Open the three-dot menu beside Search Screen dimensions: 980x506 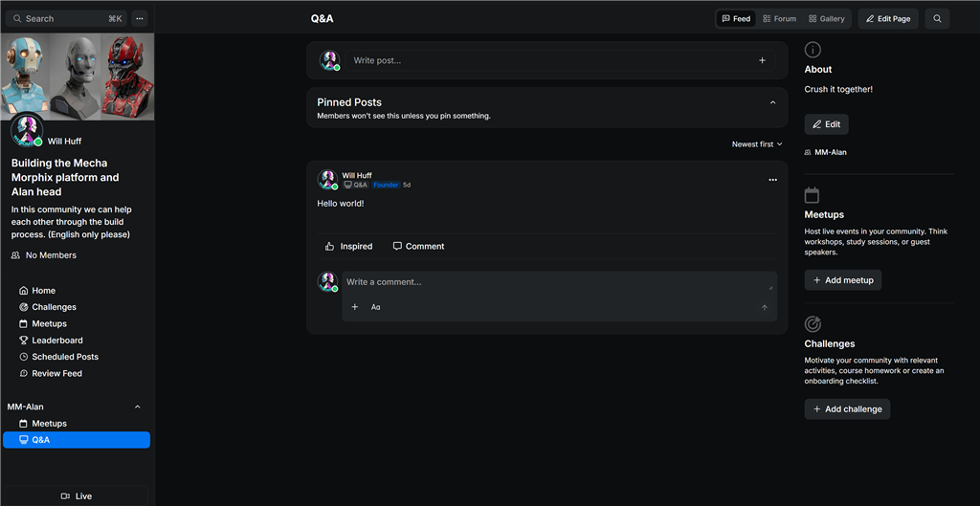coord(140,18)
